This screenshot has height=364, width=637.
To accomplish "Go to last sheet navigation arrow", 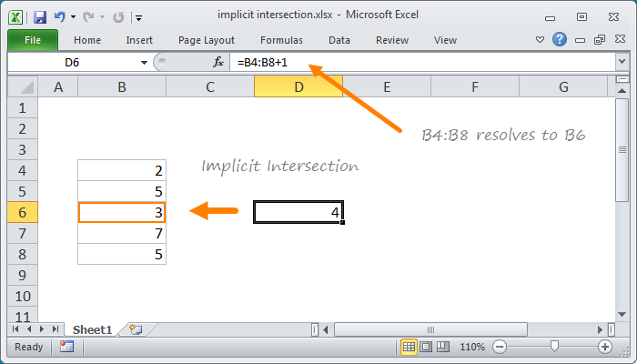I will tap(56, 329).
